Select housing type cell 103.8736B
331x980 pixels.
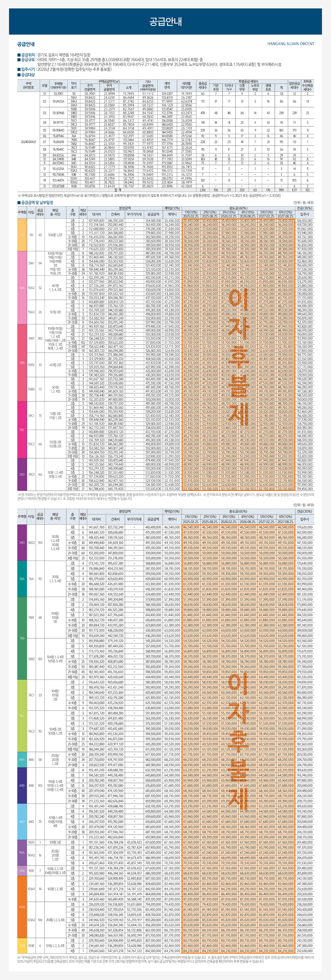click(x=58, y=186)
